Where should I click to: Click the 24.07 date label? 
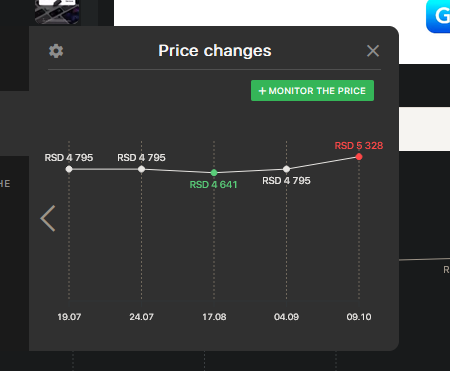coord(141,317)
